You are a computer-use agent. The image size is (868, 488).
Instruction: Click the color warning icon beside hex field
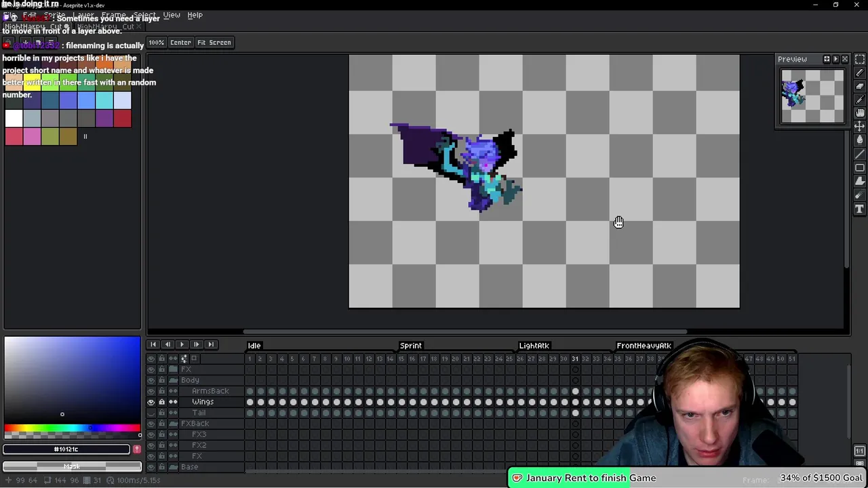click(137, 449)
